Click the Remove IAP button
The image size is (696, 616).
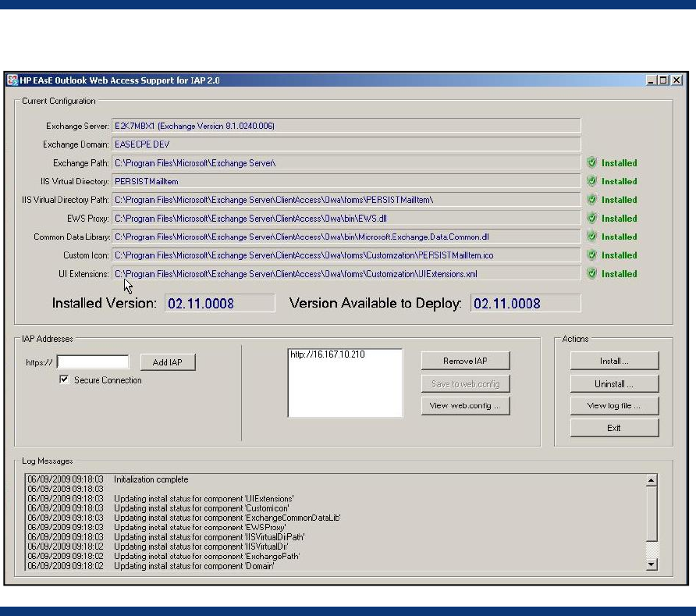465,361
